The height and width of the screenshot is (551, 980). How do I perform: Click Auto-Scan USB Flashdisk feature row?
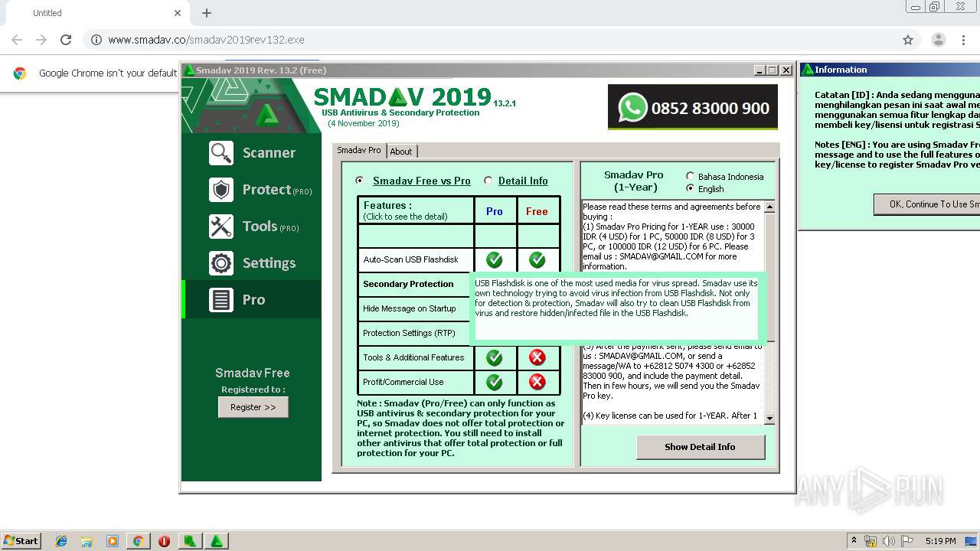(x=416, y=259)
